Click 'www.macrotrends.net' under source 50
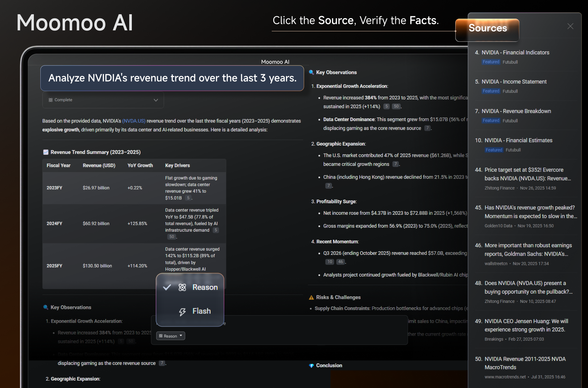Viewport: 588px width, 388px height. (x=505, y=377)
